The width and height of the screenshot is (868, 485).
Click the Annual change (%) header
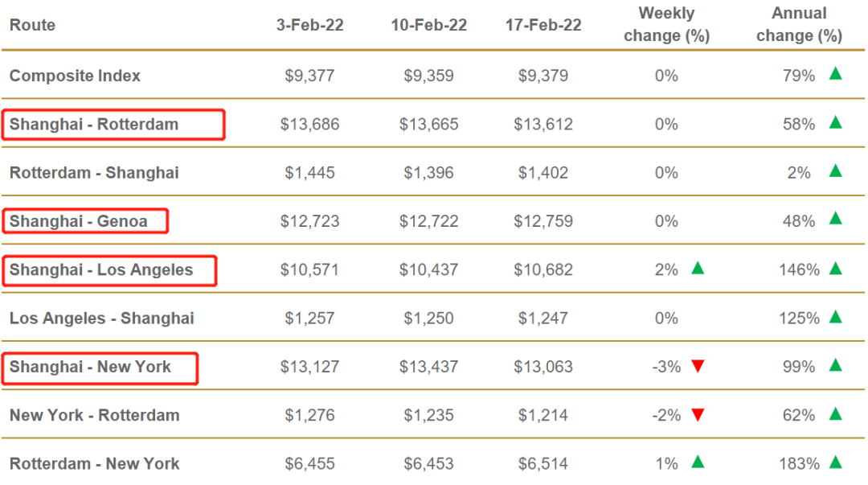(x=799, y=25)
